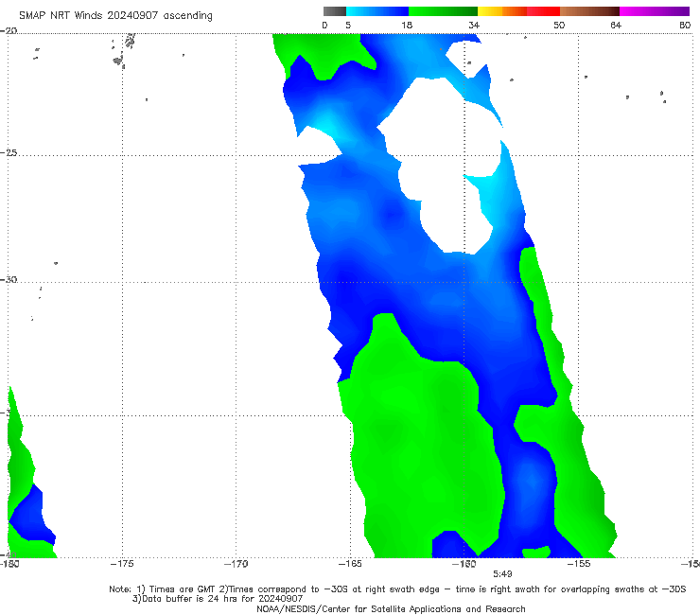Select the longitude axis label -175
Viewport: 700px width, 615px height.
tap(122, 564)
